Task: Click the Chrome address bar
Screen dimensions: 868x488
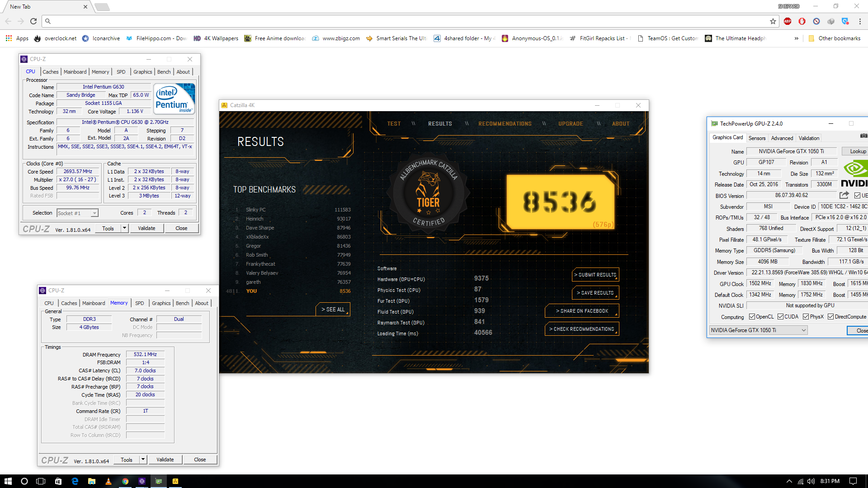Action: click(x=407, y=21)
